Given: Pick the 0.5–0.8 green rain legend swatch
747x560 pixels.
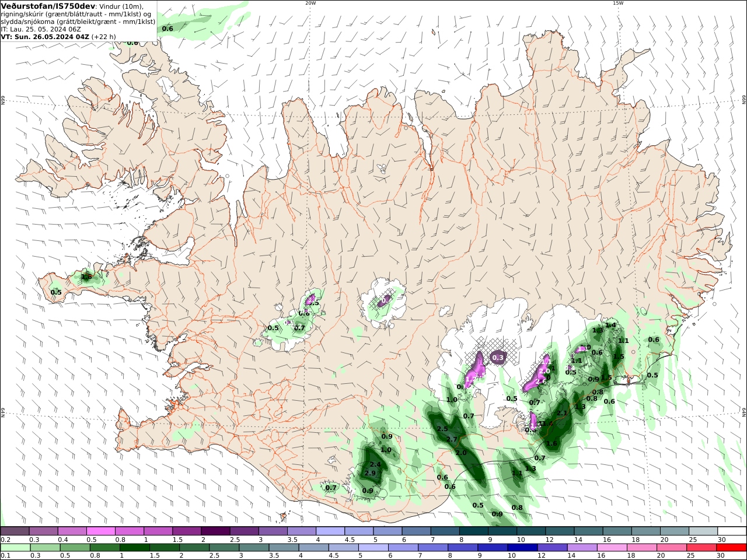Looking at the screenshot, I should pyautogui.click(x=75, y=548).
